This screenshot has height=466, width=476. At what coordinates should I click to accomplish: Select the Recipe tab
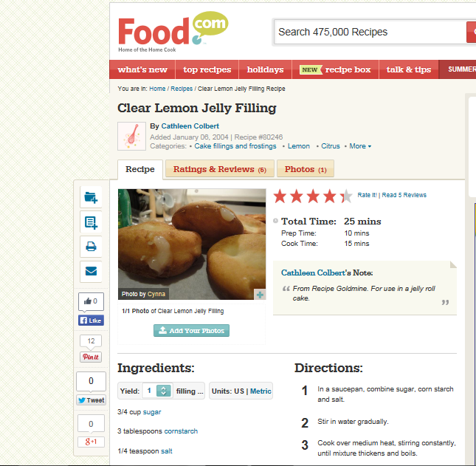(x=140, y=169)
